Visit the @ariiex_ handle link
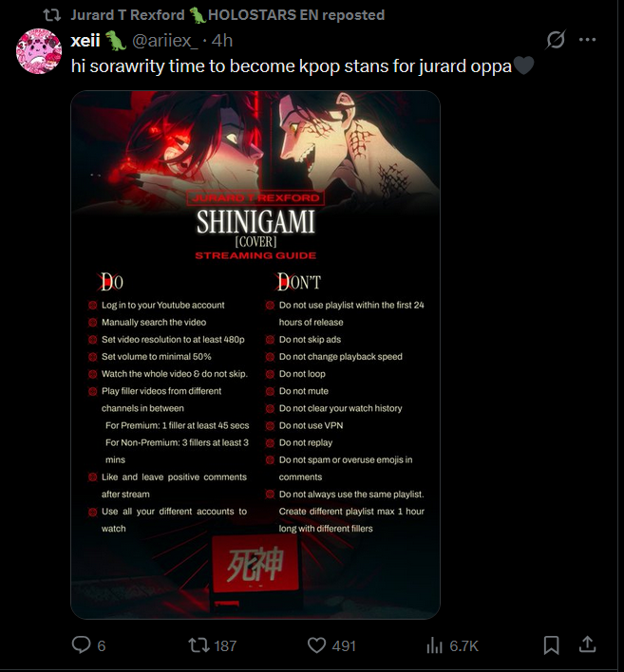Image resolution: width=624 pixels, height=672 pixels. click(x=165, y=41)
